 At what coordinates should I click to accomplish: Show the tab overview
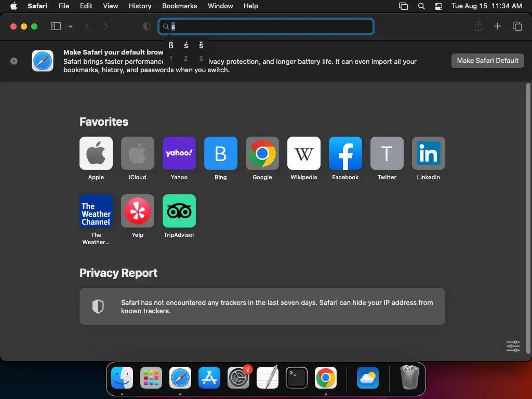click(x=517, y=26)
